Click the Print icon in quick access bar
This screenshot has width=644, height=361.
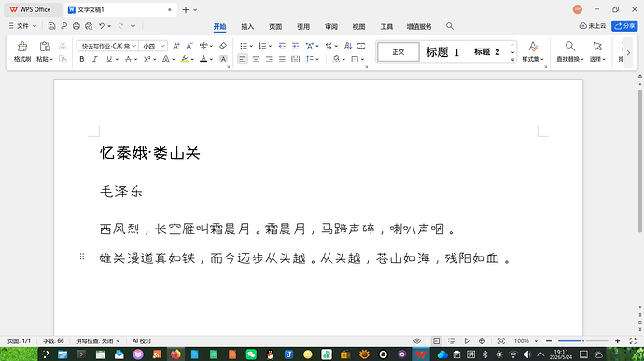click(x=77, y=26)
